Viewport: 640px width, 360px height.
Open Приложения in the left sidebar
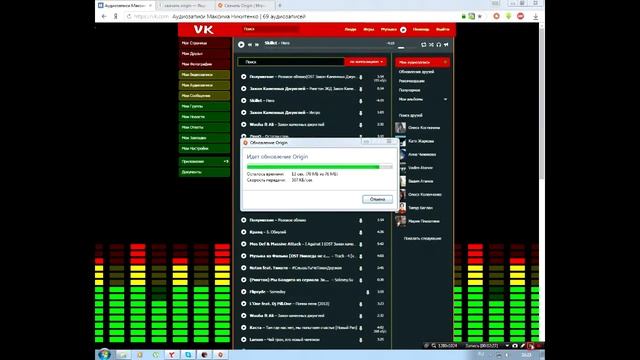pyautogui.click(x=204, y=162)
